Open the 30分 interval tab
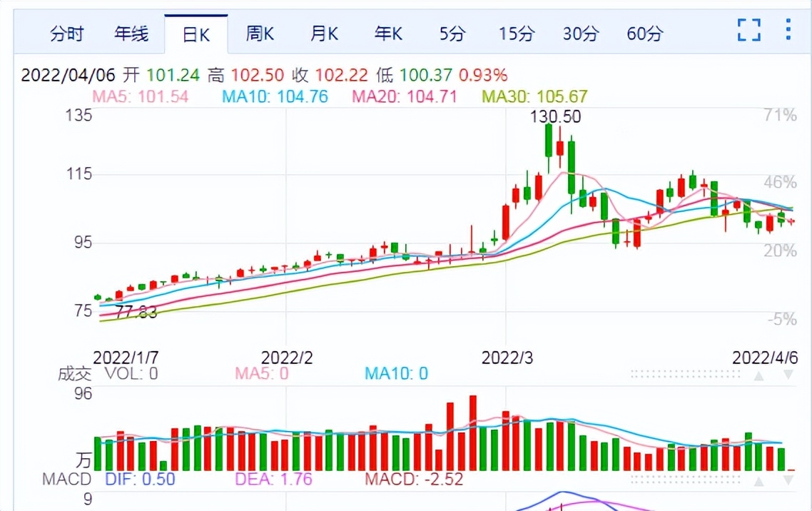 (581, 34)
